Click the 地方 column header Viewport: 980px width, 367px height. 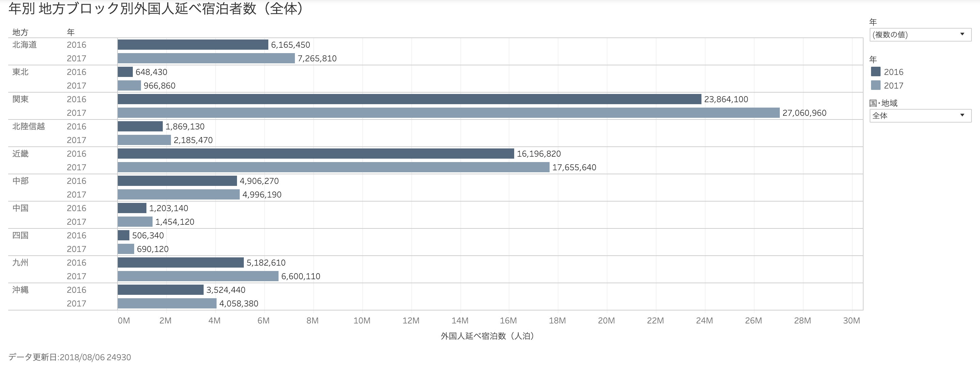coord(20,32)
